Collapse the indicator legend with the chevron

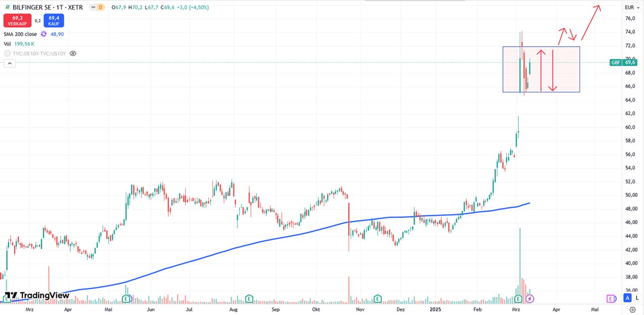[x=10, y=63]
